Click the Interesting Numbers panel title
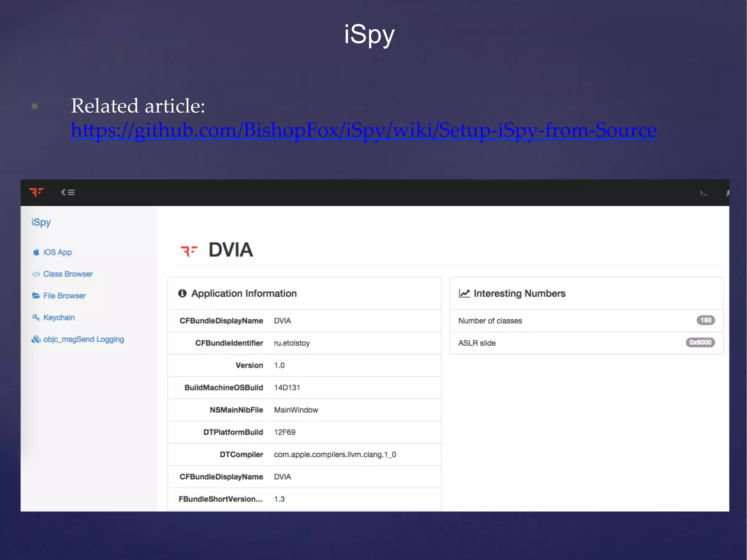This screenshot has width=747, height=560. click(x=519, y=293)
